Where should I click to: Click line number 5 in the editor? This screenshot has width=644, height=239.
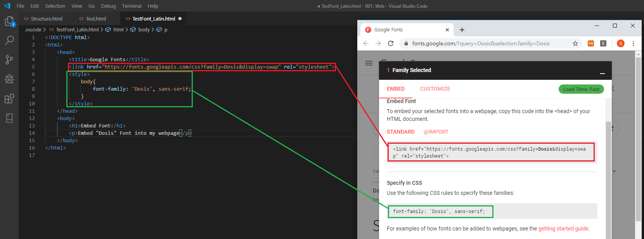point(33,67)
